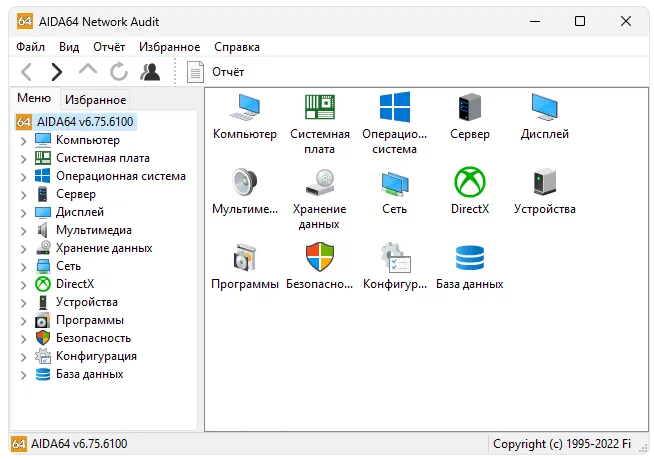The width and height of the screenshot is (654, 460).
Task: Expand the Дисплей tree node
Action: click(24, 213)
